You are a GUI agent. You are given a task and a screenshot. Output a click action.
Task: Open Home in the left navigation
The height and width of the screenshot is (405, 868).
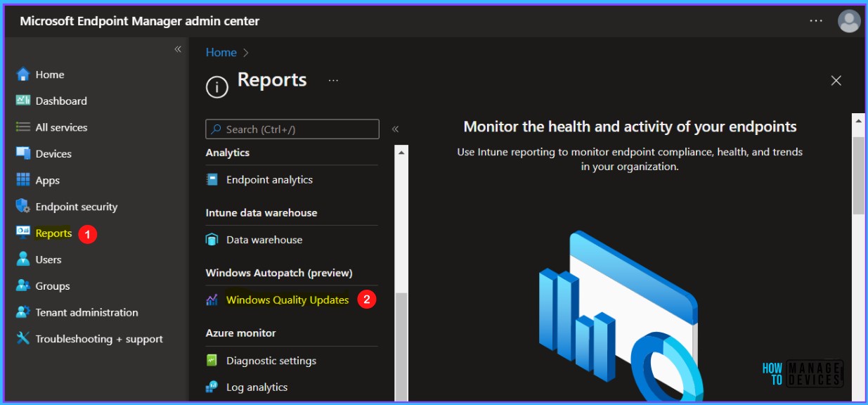pyautogui.click(x=49, y=75)
